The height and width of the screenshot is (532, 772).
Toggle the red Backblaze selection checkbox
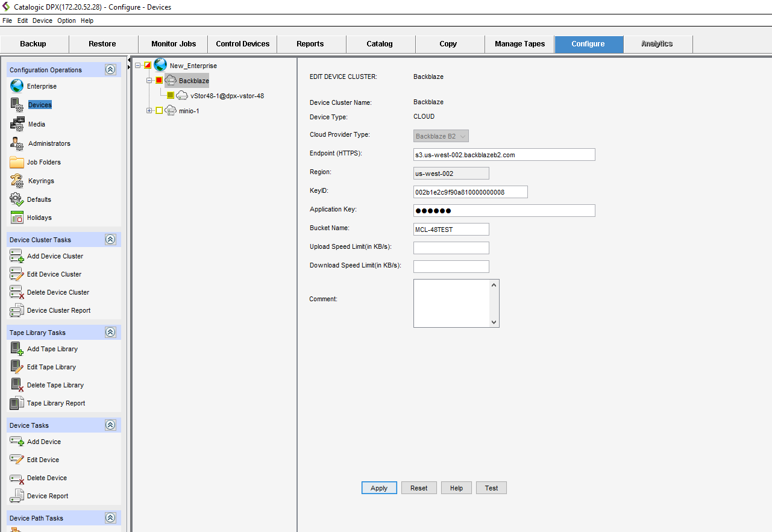tap(159, 80)
